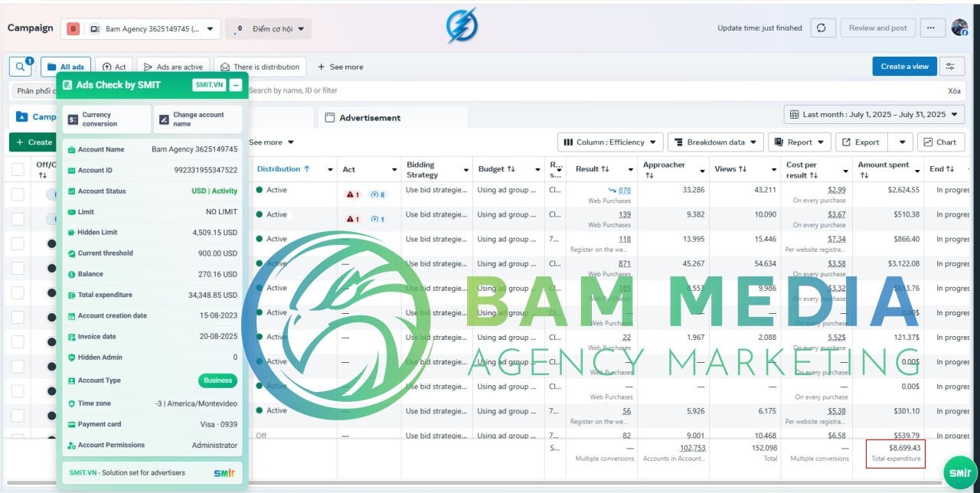Image resolution: width=980 pixels, height=493 pixels.
Task: Tick checkbox for the $301.10 row
Action: [x=18, y=415]
